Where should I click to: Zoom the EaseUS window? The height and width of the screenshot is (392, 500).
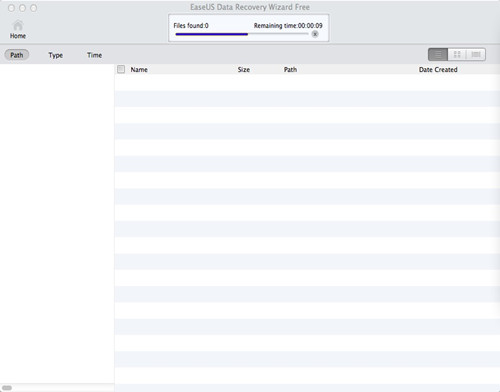(34, 8)
